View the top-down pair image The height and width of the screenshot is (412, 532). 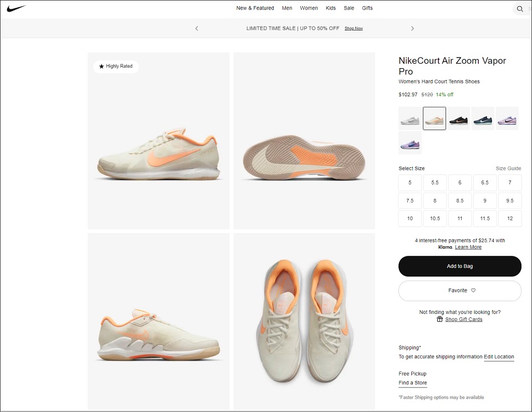coord(304,322)
